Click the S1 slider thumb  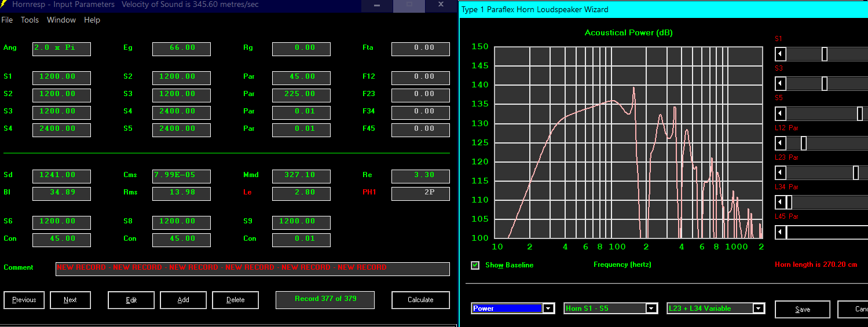pos(824,54)
